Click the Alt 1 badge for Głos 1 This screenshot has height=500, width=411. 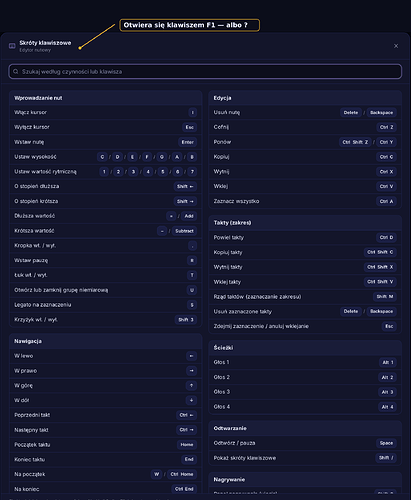(x=388, y=362)
